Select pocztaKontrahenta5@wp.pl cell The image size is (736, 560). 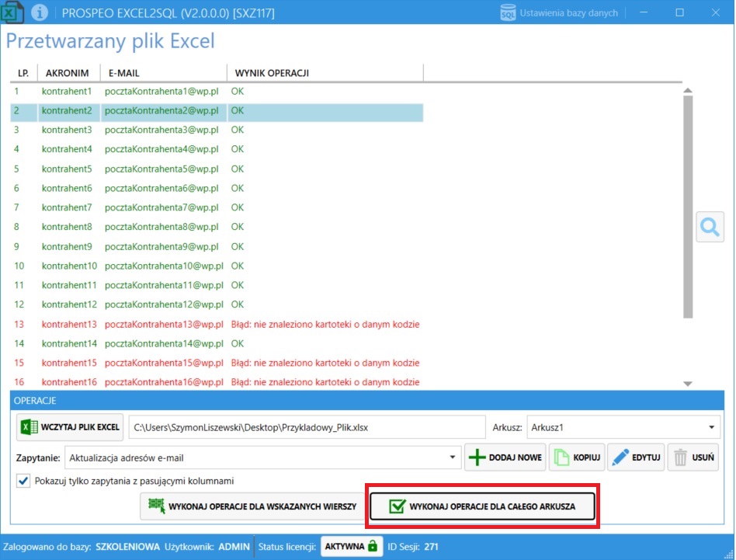click(x=161, y=169)
